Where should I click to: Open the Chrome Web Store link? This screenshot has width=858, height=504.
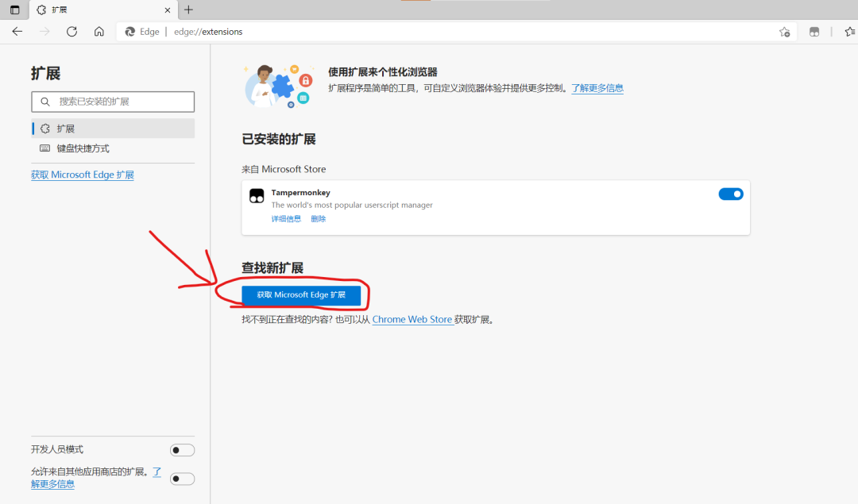[412, 320]
